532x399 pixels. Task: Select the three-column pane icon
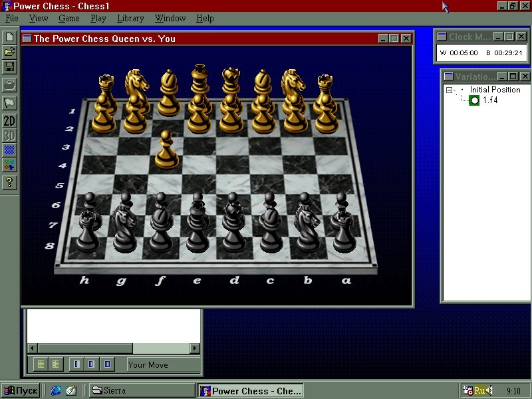107,364
